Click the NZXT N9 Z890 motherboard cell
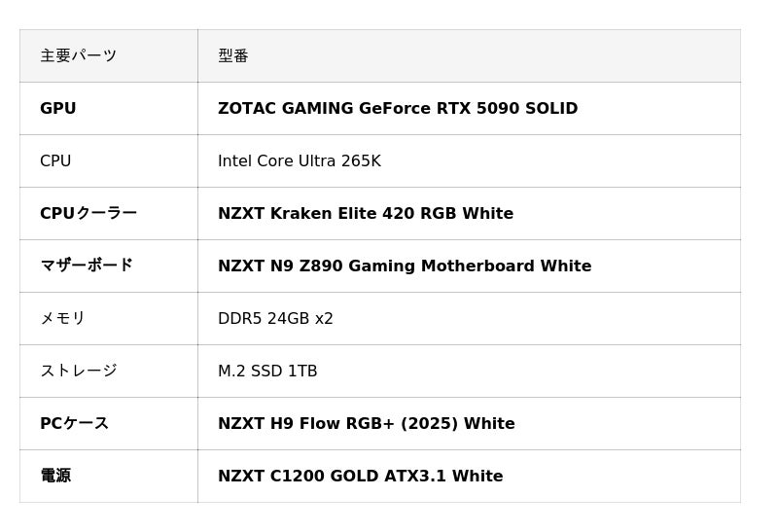The image size is (778, 532). (405, 266)
